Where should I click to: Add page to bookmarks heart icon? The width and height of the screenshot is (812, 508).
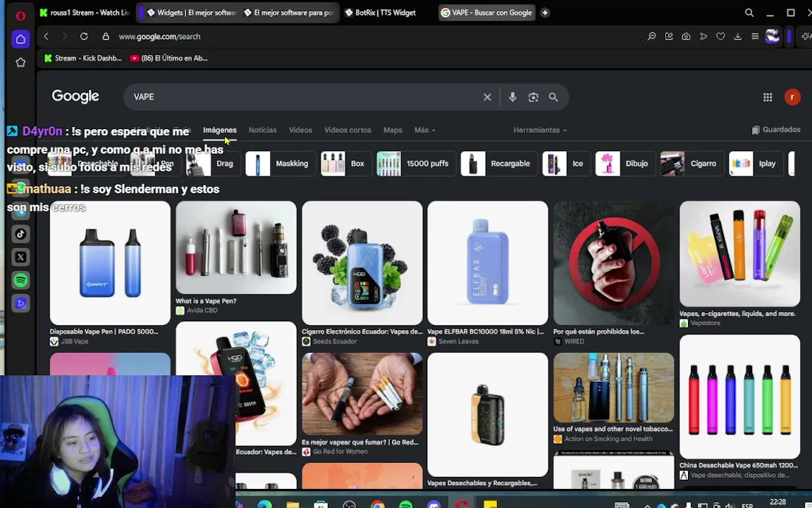(x=720, y=36)
